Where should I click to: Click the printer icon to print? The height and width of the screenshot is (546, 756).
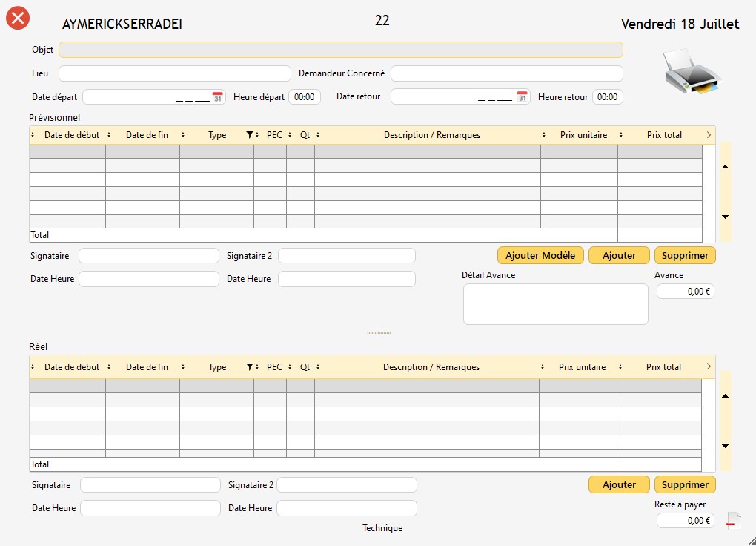(x=691, y=72)
